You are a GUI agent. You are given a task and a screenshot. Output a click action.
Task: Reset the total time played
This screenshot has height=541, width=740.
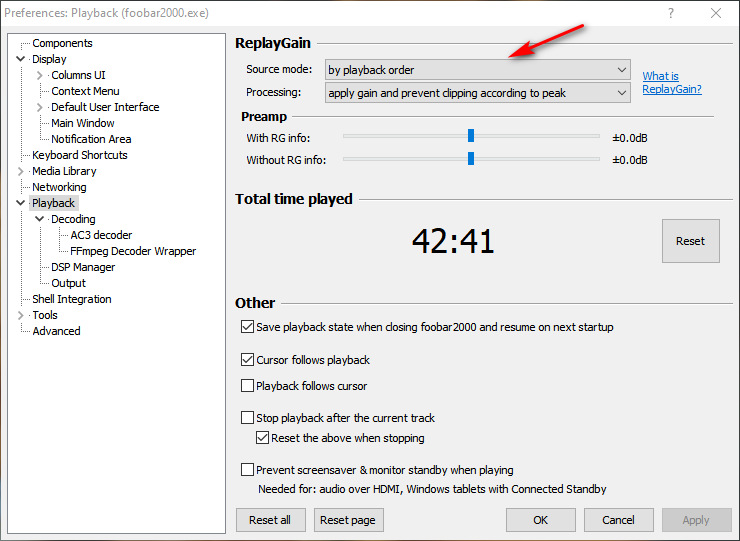click(x=690, y=241)
